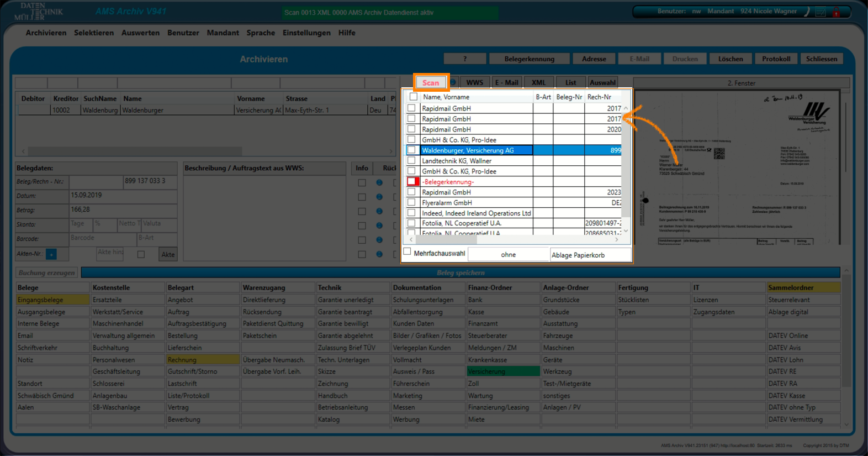Viewport: 868px width, 456px height.
Task: Click into the Datum field
Action: point(123,196)
